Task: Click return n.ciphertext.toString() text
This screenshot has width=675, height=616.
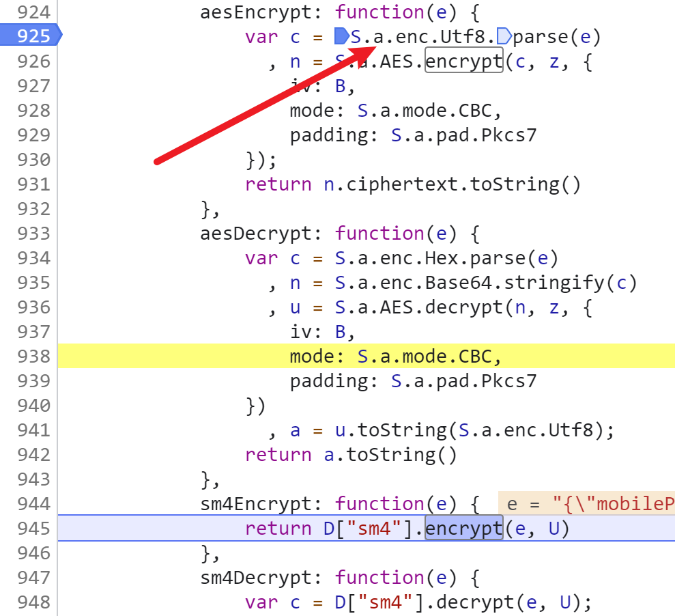Action: [x=413, y=184]
